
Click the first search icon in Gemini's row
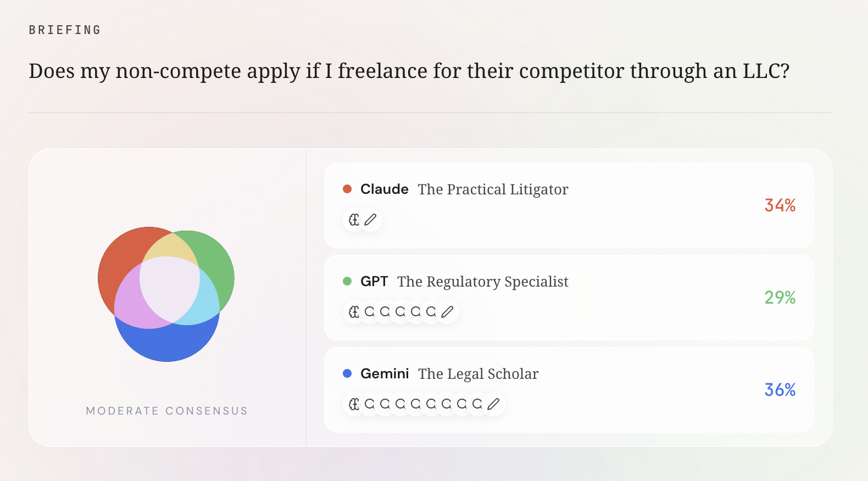tap(370, 404)
